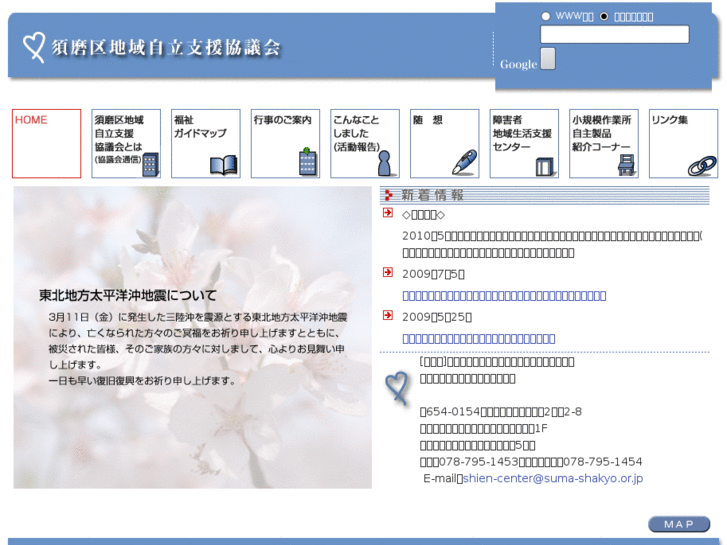Click the calendar icon in 行事のご案内 tile
Viewport: 727px width, 545px height.
pyautogui.click(x=308, y=162)
